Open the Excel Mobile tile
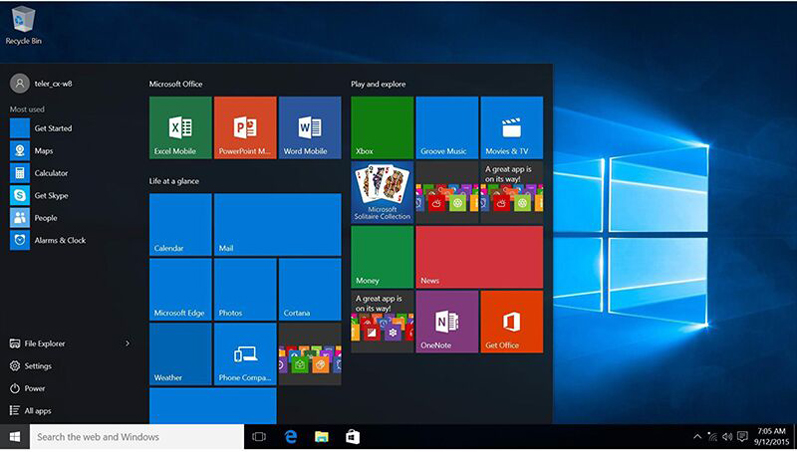 180,128
